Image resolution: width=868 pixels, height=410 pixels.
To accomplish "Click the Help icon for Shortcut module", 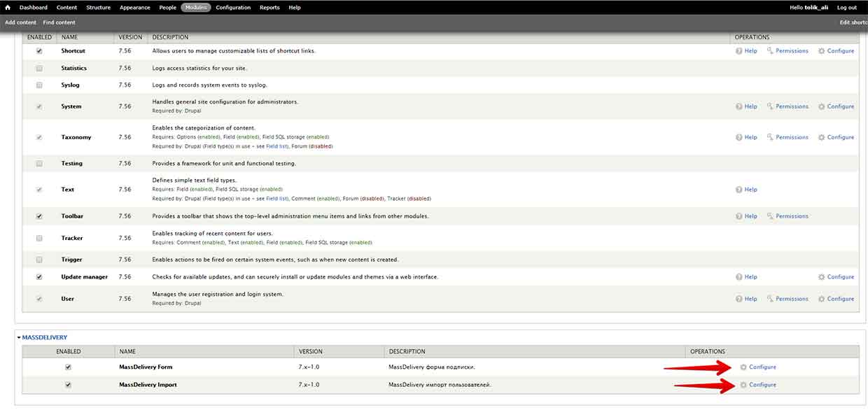I will click(x=739, y=51).
